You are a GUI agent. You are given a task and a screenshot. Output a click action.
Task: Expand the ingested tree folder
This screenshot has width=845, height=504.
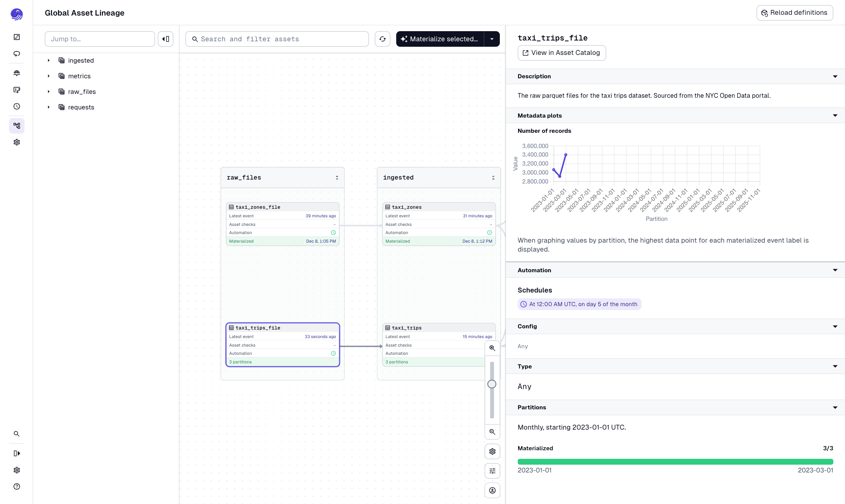49,60
